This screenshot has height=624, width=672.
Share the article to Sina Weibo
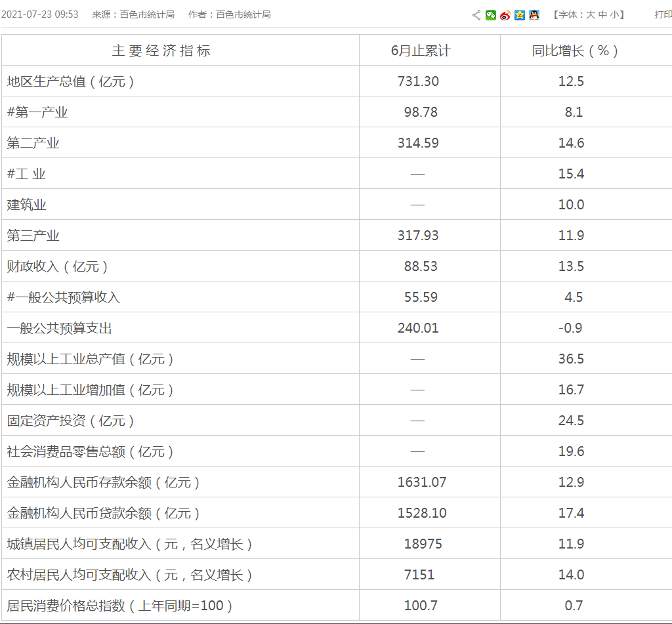tap(505, 15)
